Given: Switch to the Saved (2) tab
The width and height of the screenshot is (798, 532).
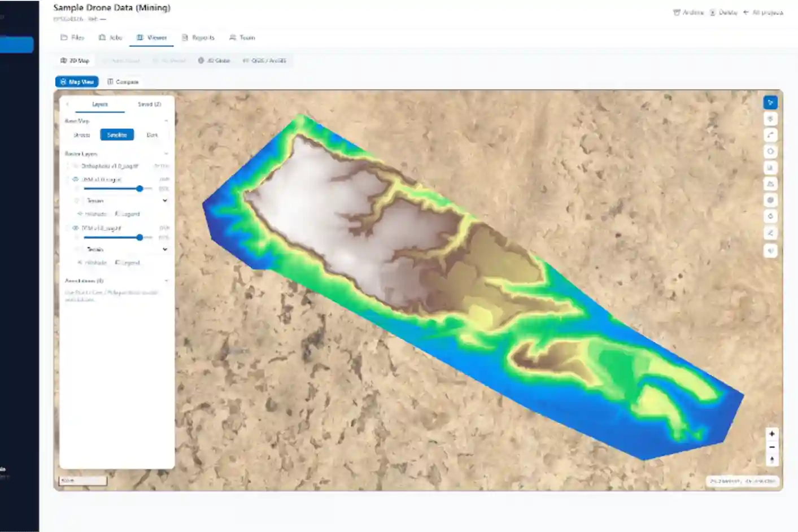Looking at the screenshot, I should coord(149,104).
